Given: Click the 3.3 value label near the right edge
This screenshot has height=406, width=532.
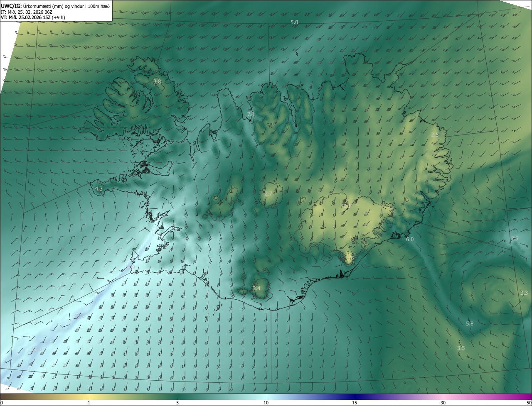Looking at the screenshot, I should click(x=524, y=293).
